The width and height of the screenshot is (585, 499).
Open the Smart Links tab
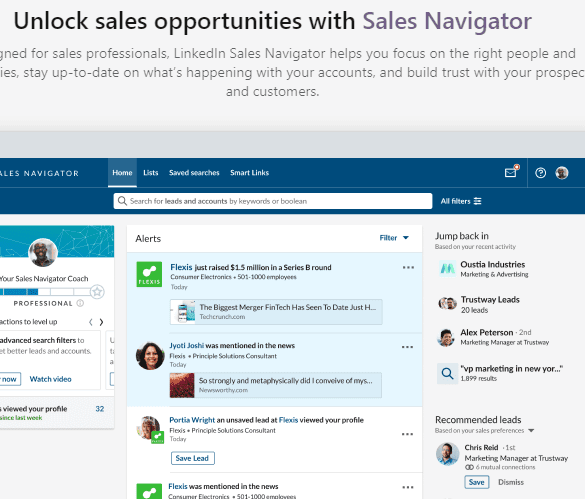(x=250, y=173)
